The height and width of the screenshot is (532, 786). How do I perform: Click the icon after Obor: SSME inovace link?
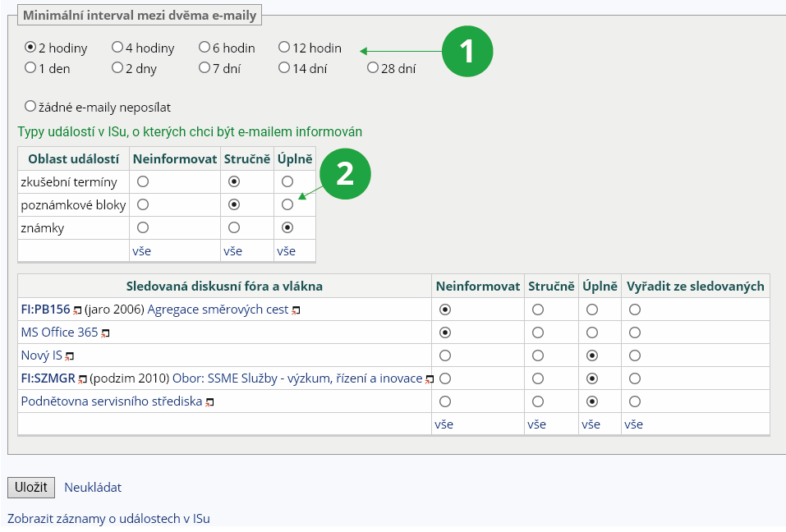430,379
